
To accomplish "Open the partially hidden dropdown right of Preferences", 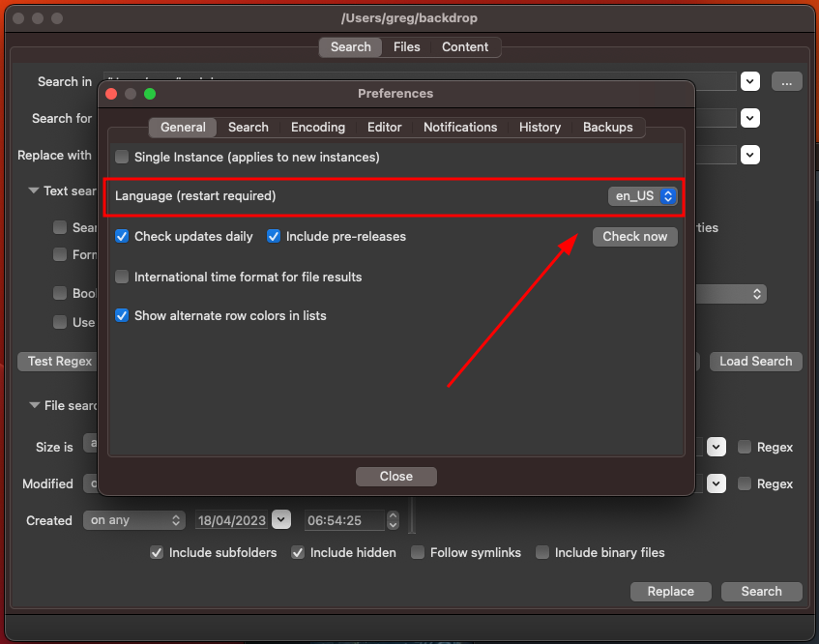I will click(731, 294).
